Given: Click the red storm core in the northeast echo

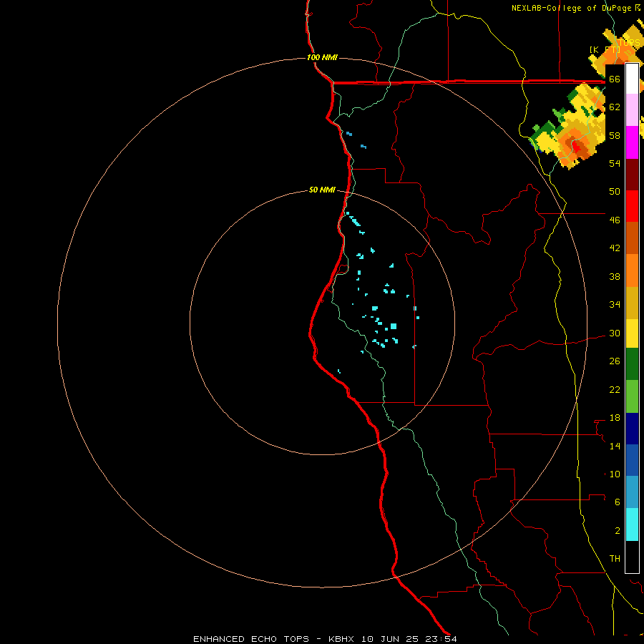Looking at the screenshot, I should [577, 147].
